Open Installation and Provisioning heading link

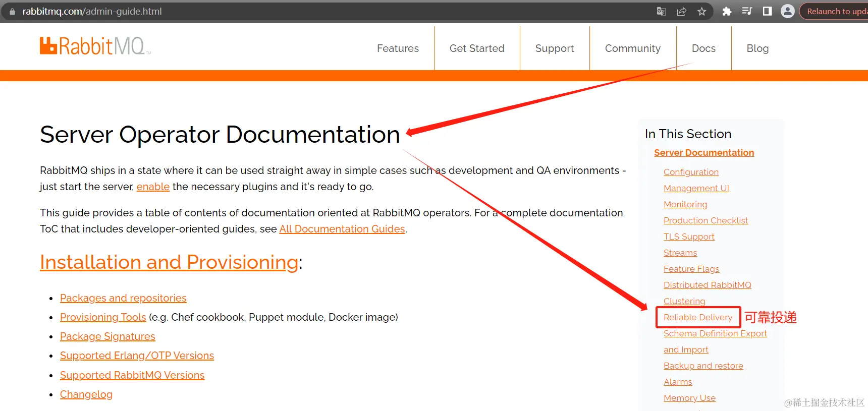(x=169, y=262)
